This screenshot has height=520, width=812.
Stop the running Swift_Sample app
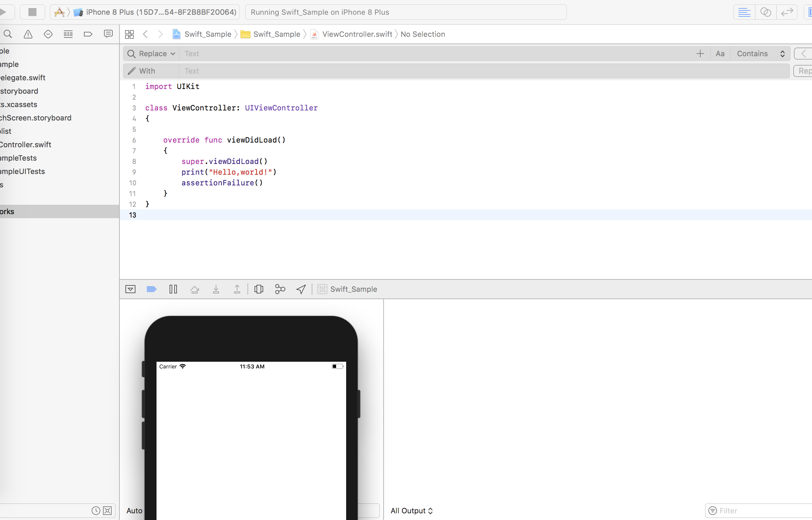[x=32, y=12]
